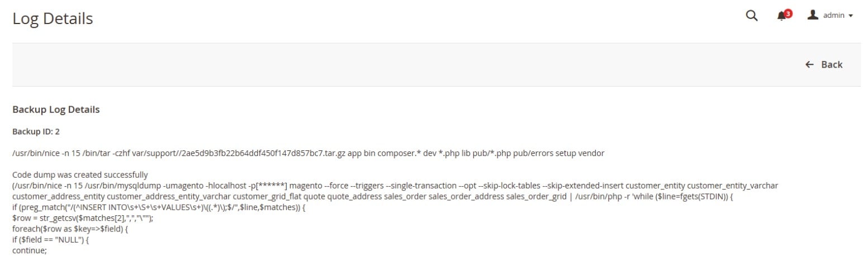Open the admin account menu label
Image resolution: width=868 pixels, height=256 pixels.
[833, 16]
